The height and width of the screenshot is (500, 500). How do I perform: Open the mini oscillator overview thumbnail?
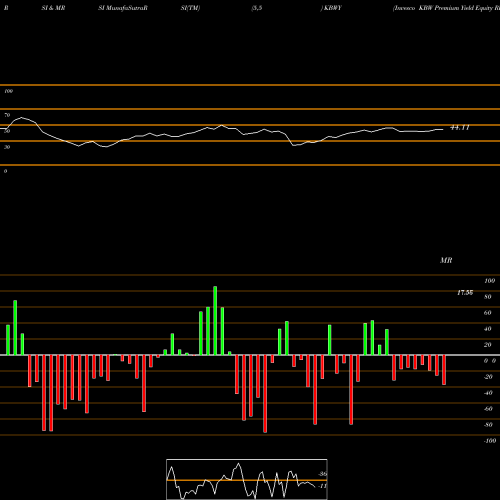click(247, 479)
